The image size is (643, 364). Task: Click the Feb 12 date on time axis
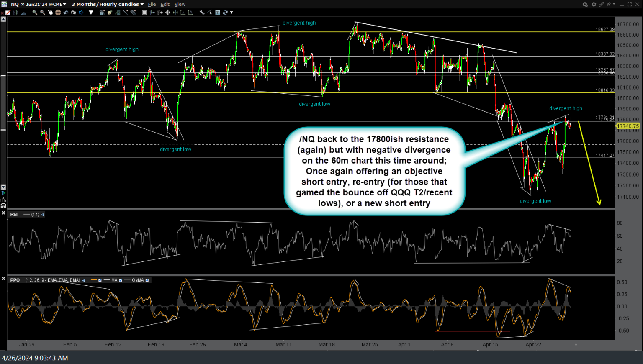113,345
